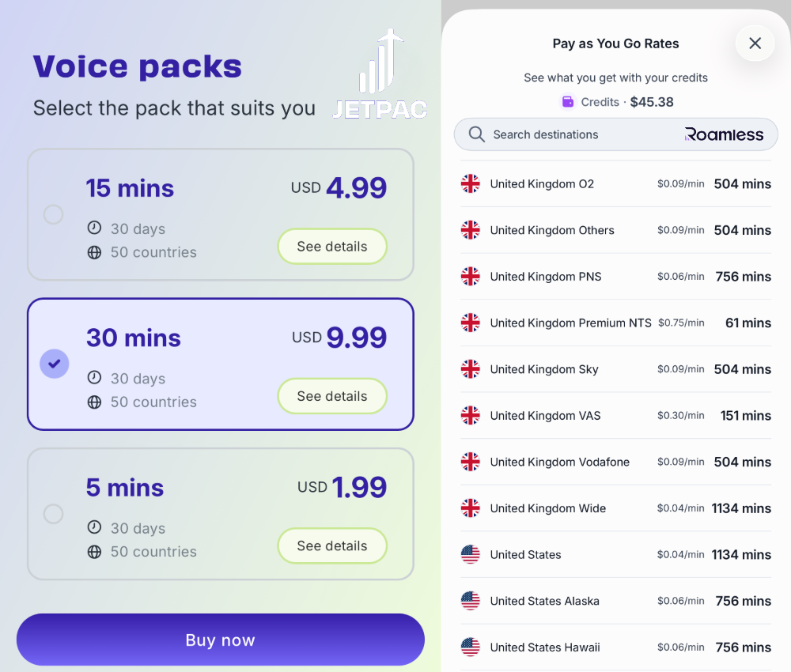Select the United Kingdom Vodafone rate row
The width and height of the screenshot is (791, 672).
coord(615,462)
